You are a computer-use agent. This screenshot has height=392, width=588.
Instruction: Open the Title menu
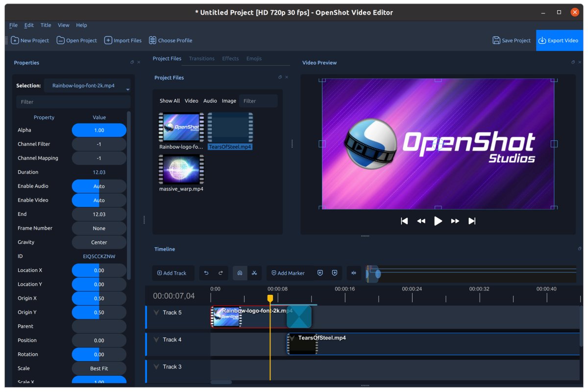pos(46,25)
